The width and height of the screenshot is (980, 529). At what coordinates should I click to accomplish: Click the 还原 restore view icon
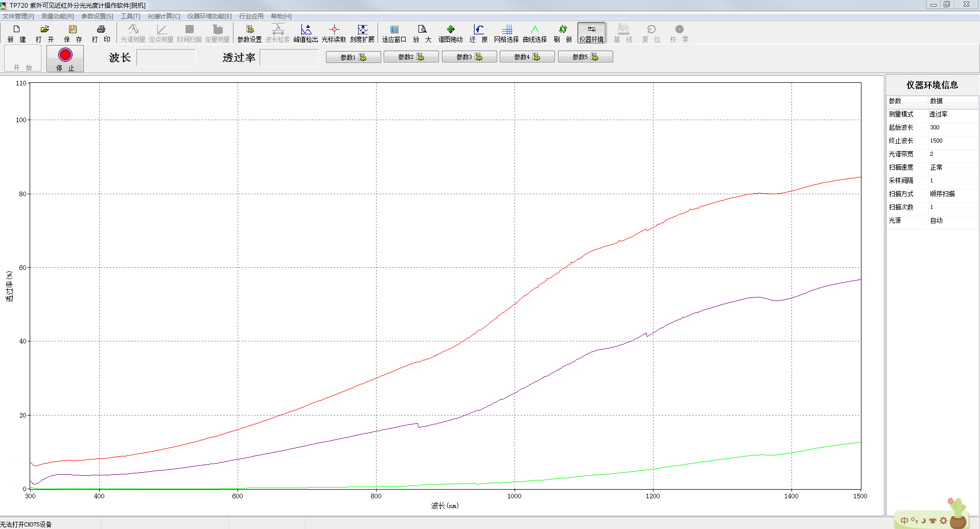tap(478, 33)
